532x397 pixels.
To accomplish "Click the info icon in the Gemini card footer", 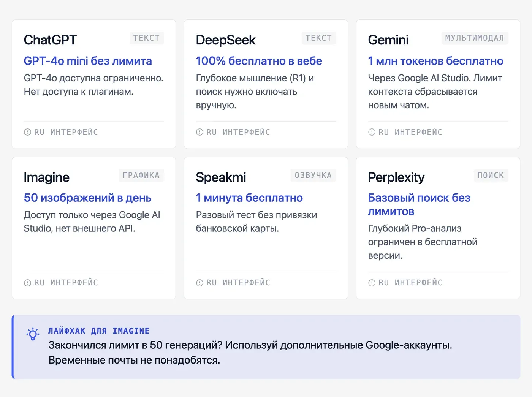I will [x=372, y=132].
